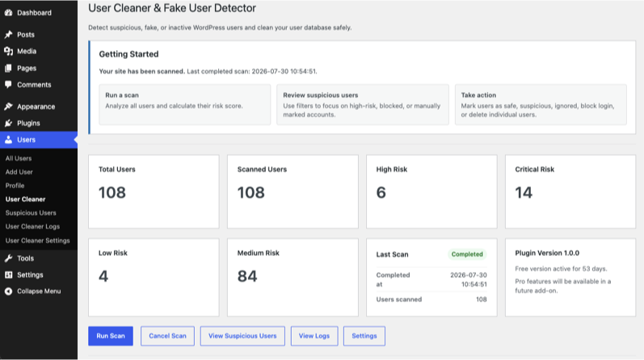
Task: Click the 'Plugin Version 1.0.0' heading
Action: pos(547,253)
